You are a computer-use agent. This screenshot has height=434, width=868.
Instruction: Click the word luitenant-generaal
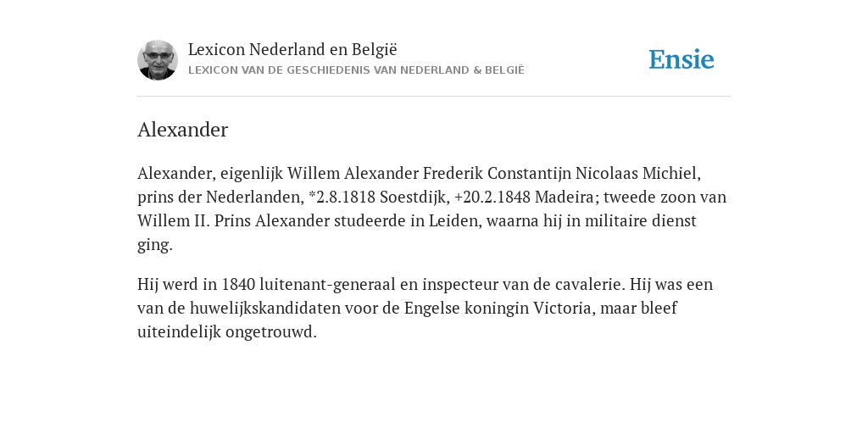[327, 285]
